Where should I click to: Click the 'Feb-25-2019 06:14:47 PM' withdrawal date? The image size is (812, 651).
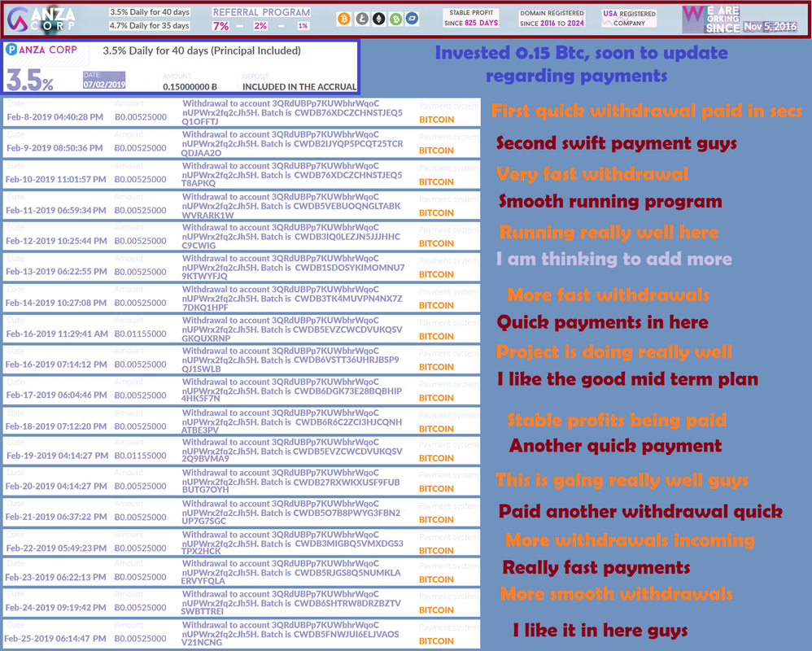[x=55, y=639]
